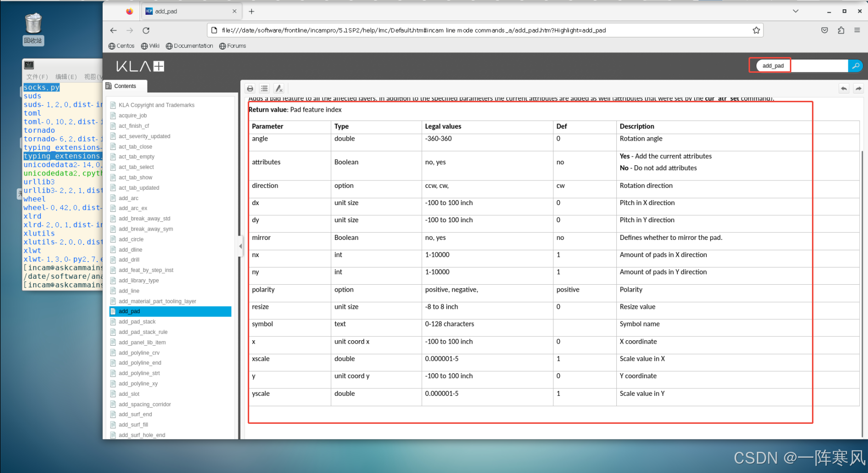Open the add_pad_stack_rule topic
Viewport: 868px width, 473px height.
tap(143, 332)
